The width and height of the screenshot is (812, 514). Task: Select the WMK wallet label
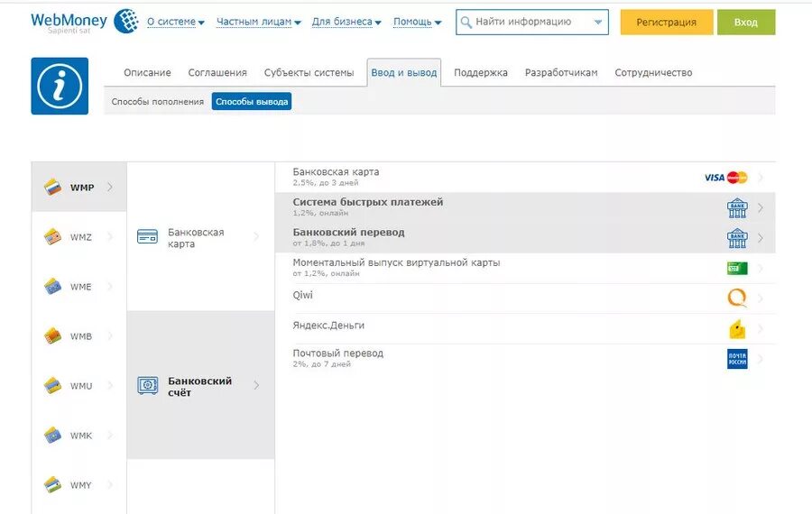pyautogui.click(x=81, y=436)
